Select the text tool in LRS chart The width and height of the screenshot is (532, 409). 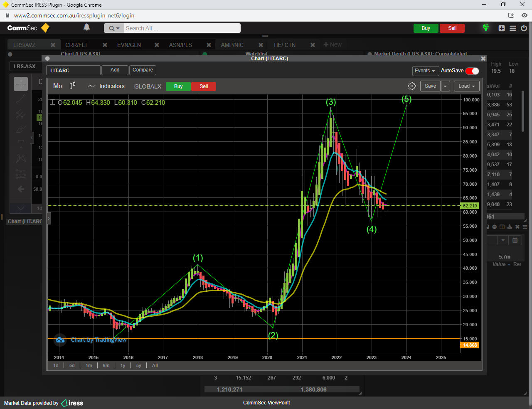pos(21,144)
